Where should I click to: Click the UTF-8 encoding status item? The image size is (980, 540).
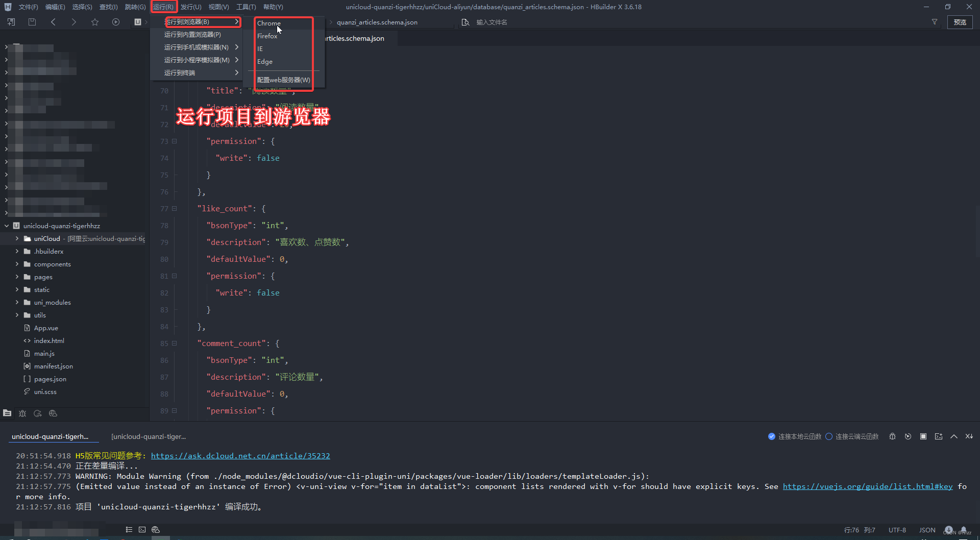point(897,530)
